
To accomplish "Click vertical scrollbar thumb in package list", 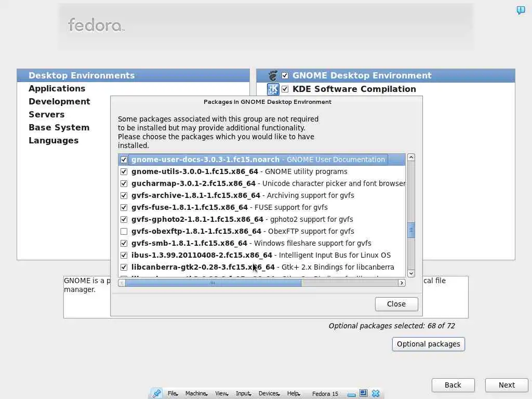I will 411,230.
